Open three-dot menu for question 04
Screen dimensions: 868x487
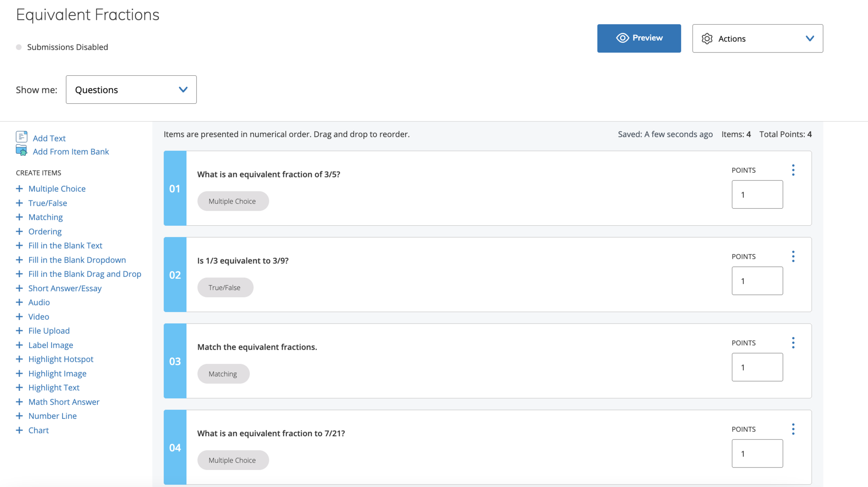pyautogui.click(x=793, y=429)
